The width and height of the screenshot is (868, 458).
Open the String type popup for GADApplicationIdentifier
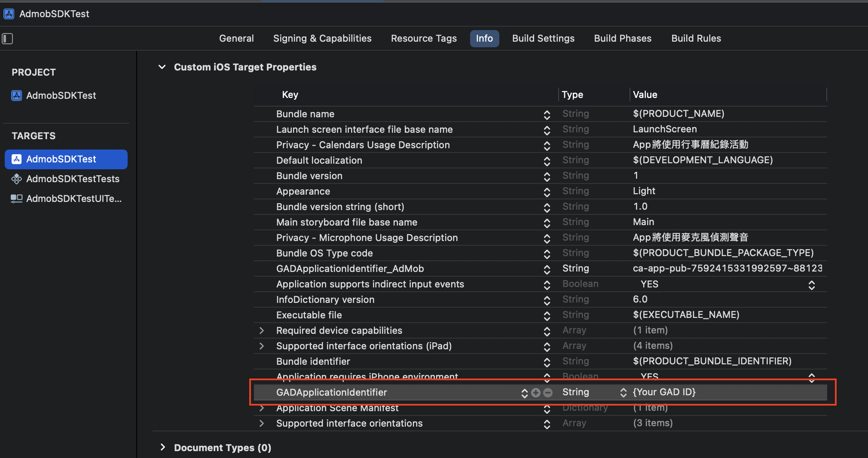pos(623,392)
